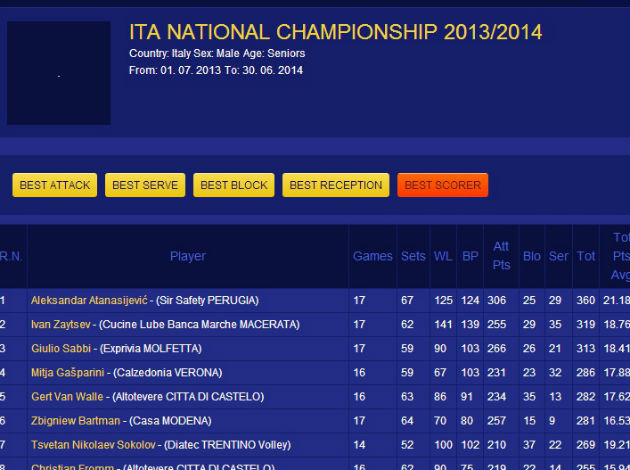Select the BEST SERVE button
This screenshot has width=630, height=470.
(x=145, y=185)
